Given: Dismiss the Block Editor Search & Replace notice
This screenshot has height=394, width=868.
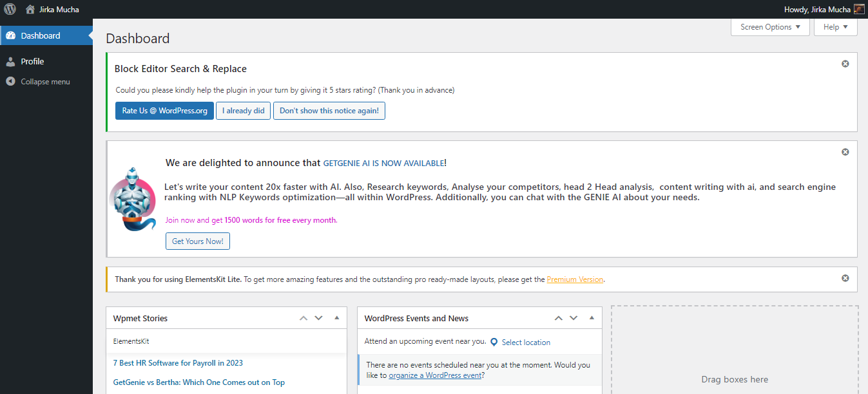Looking at the screenshot, I should pyautogui.click(x=845, y=64).
